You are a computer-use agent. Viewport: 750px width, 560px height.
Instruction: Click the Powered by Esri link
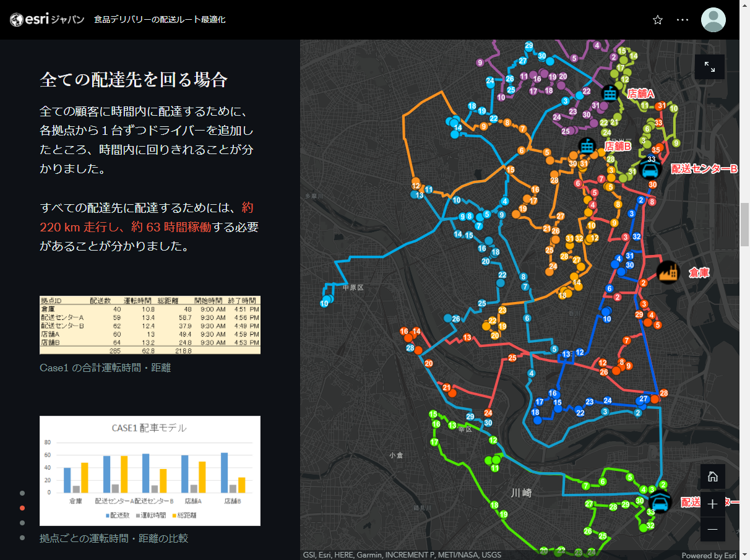tap(709, 555)
